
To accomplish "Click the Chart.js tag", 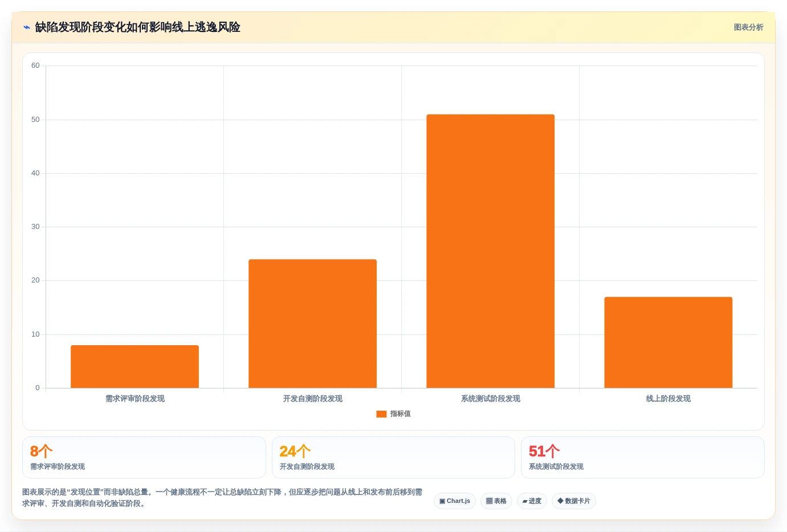I will (455, 501).
